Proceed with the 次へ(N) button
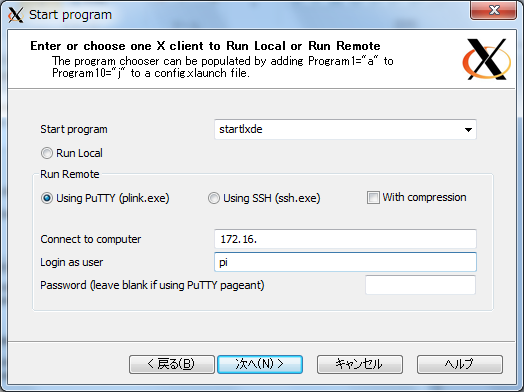This screenshot has height=392, width=524. click(x=260, y=364)
